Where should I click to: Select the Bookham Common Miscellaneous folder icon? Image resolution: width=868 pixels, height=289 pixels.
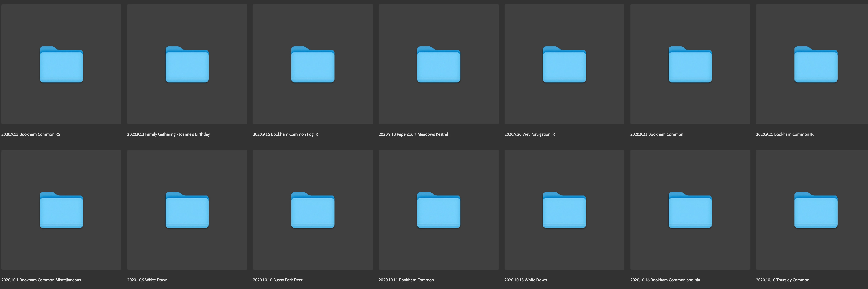tap(61, 210)
